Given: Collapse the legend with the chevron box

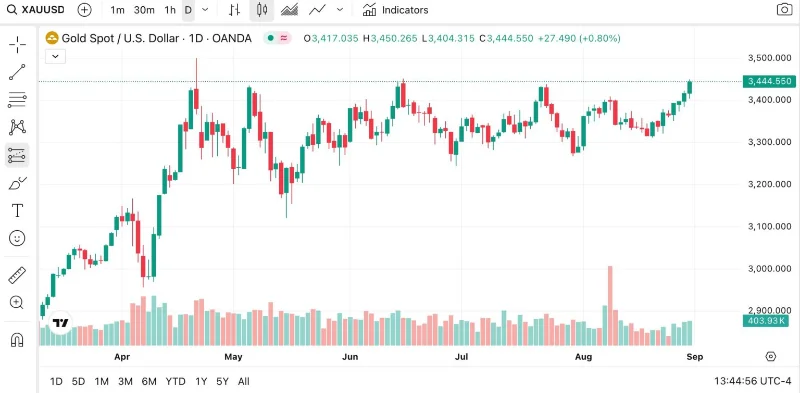Looking at the screenshot, I should (x=55, y=56).
